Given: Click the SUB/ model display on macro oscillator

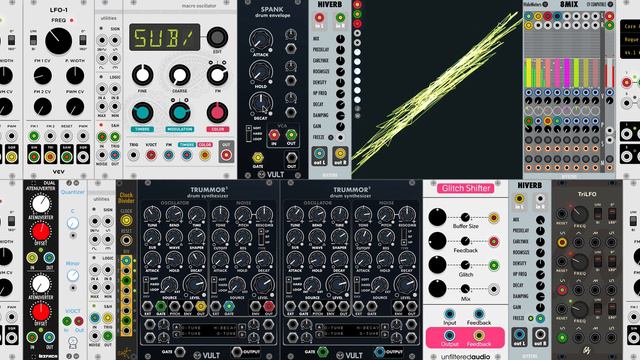Looking at the screenshot, I should coord(165,38).
